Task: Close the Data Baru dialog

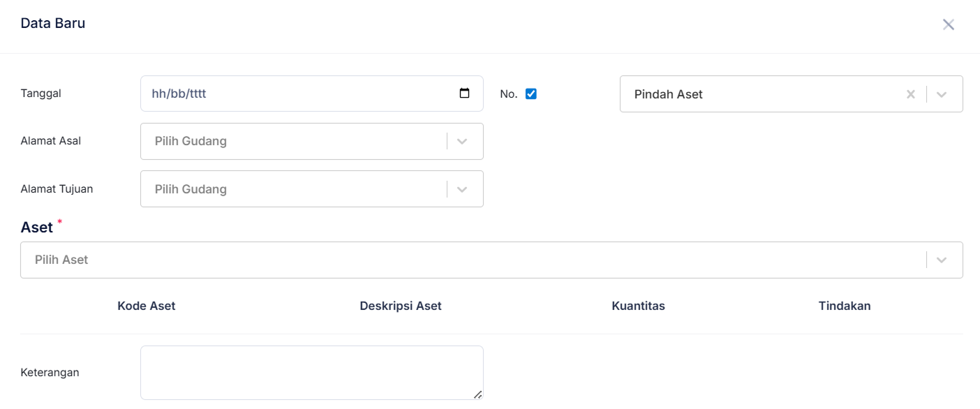Action: coord(948,25)
